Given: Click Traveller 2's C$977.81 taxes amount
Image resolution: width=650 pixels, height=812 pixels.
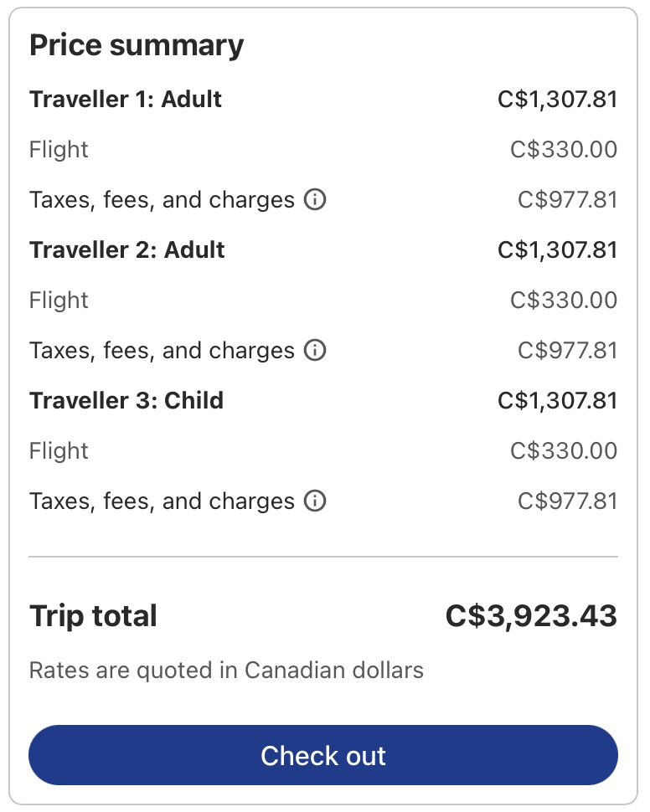Looking at the screenshot, I should click(567, 351).
